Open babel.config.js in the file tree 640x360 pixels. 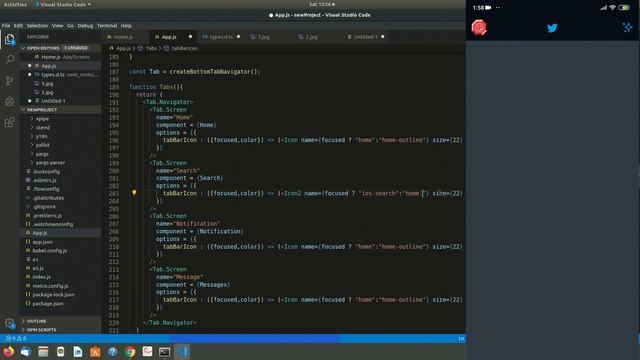60,251
